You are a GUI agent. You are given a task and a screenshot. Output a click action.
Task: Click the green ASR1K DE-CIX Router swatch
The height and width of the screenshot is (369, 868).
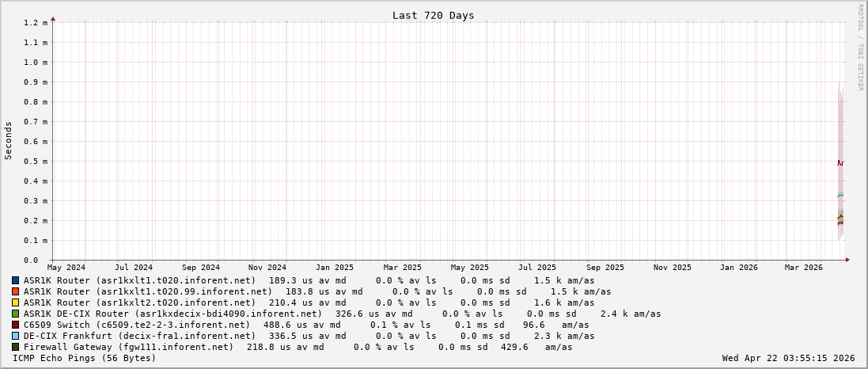click(16, 314)
